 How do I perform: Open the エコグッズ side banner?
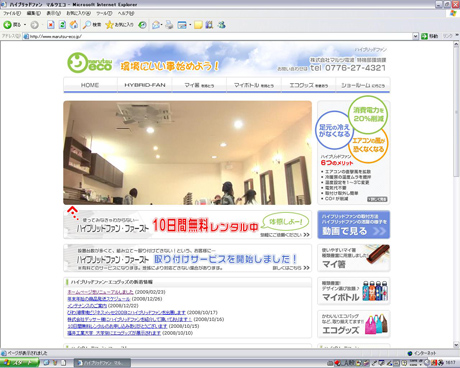click(x=354, y=324)
